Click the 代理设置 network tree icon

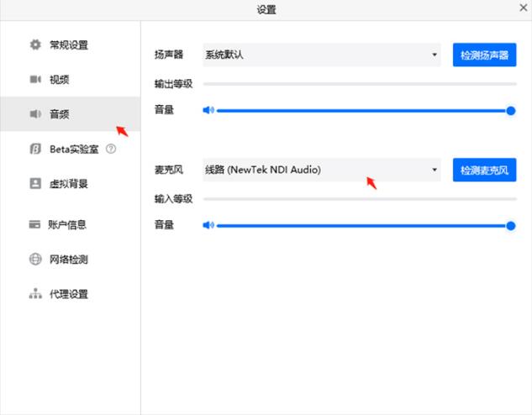point(35,294)
